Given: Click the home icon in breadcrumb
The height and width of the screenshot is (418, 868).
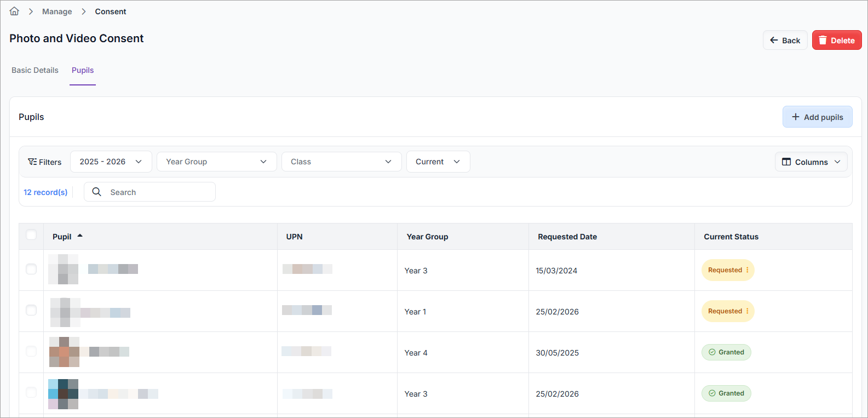Looking at the screenshot, I should coord(14,12).
